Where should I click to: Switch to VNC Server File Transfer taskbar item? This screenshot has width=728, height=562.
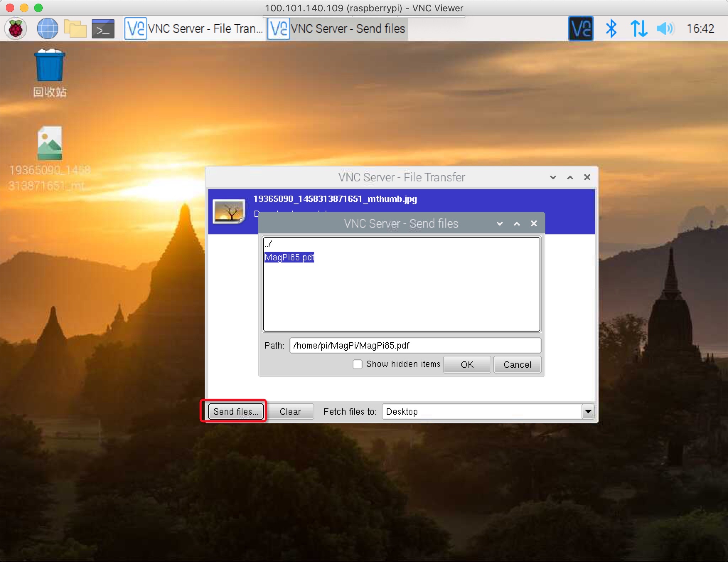[x=194, y=28]
